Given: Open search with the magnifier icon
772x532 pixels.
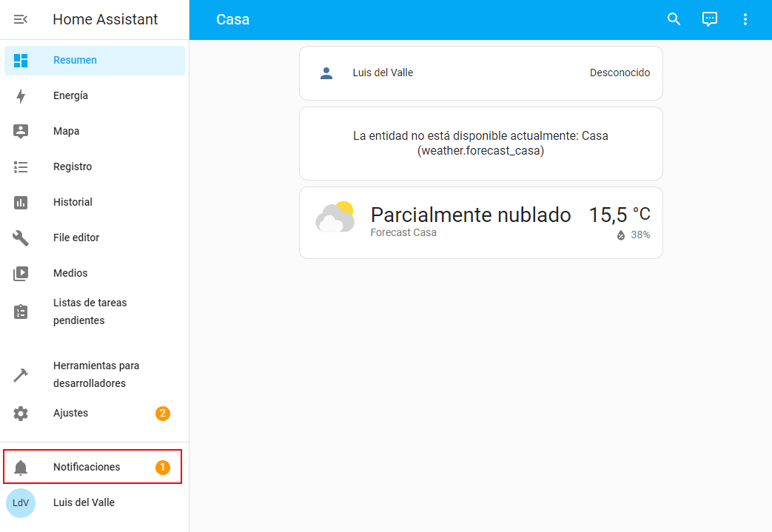Looking at the screenshot, I should [674, 19].
